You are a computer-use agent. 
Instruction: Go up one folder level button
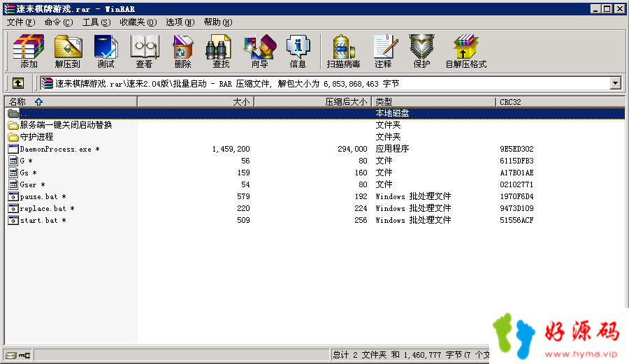click(17, 83)
